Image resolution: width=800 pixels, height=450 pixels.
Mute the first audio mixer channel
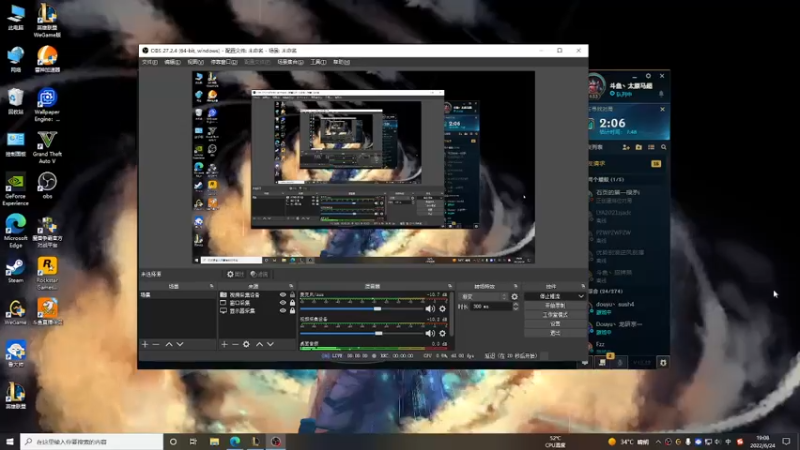click(x=430, y=309)
